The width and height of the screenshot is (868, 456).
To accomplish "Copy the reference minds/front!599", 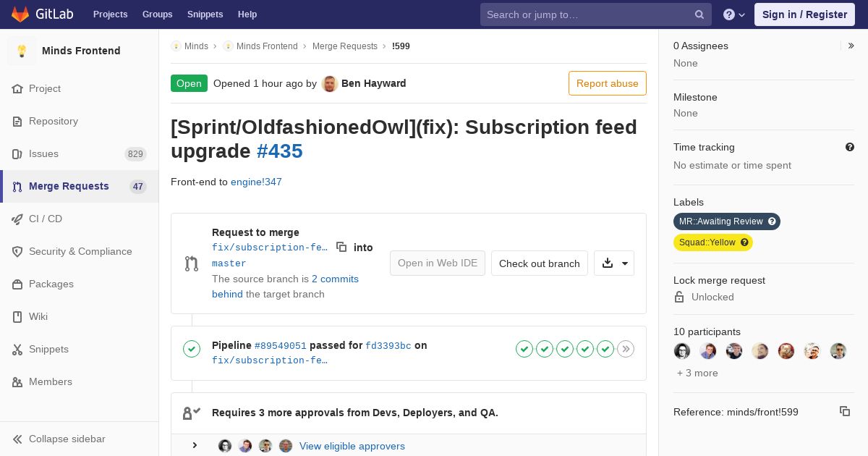I will 844,411.
